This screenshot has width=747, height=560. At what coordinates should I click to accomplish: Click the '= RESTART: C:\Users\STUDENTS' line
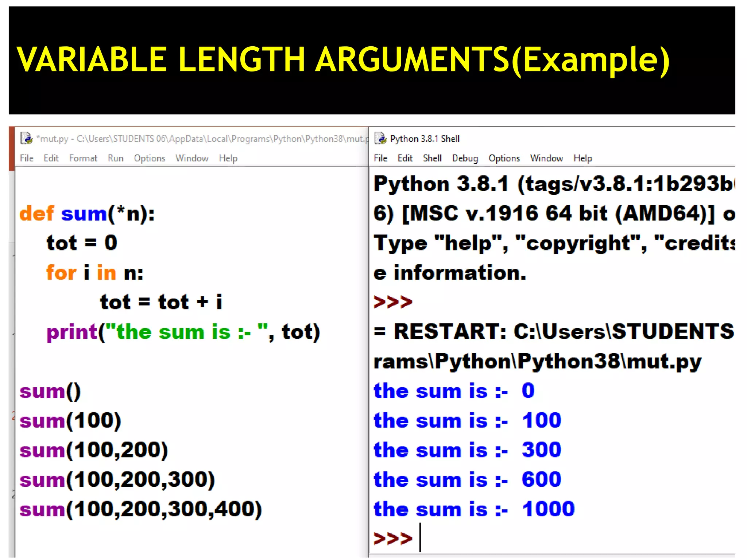tap(554, 331)
